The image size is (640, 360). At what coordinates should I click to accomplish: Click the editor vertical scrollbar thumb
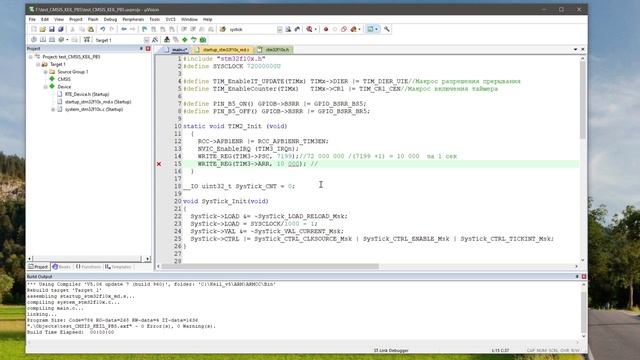pyautogui.click(x=582, y=99)
